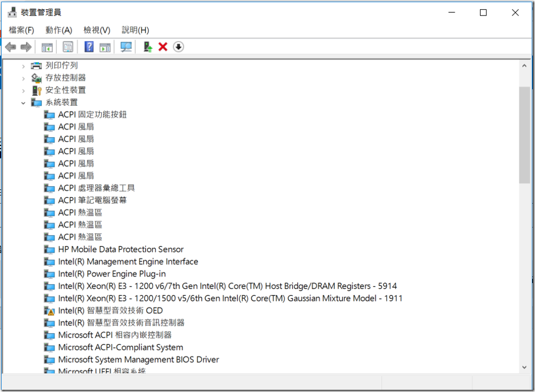Viewport: 535px width, 392px height.
Task: Select Intel(R) 智慧型音效技術音訊控制器
Action: pos(122,323)
